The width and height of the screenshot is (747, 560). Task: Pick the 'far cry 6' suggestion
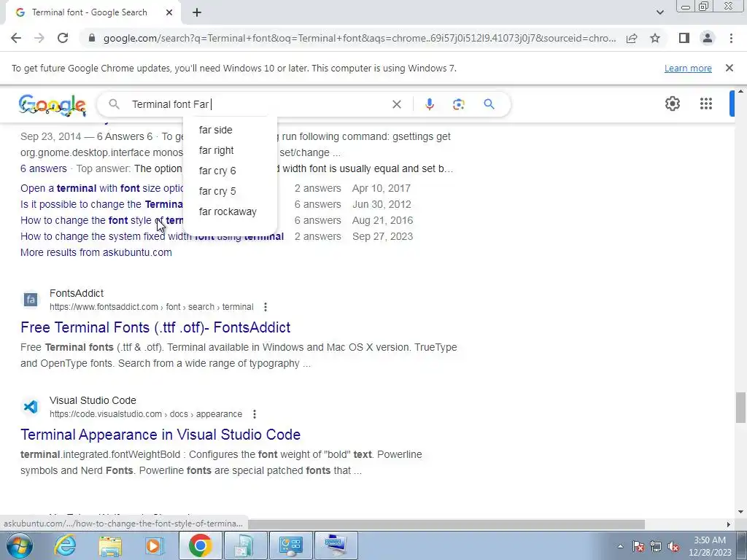(x=230, y=171)
